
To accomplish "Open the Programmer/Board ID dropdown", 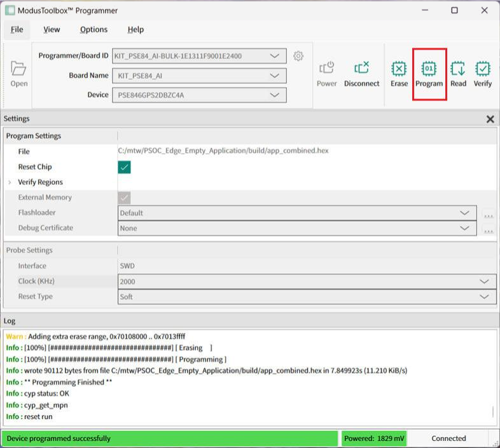I will [199, 56].
